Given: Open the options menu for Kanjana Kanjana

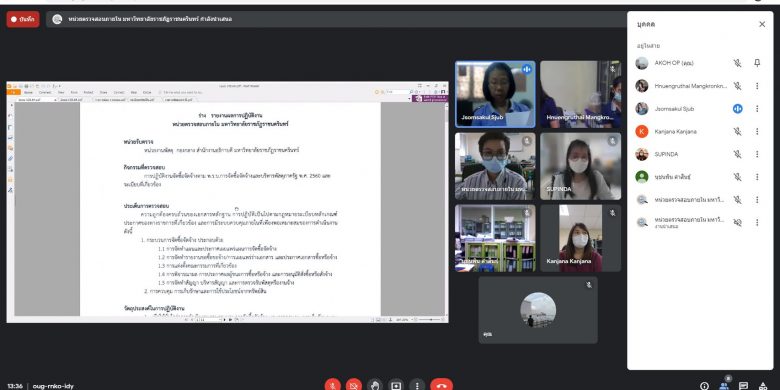Looking at the screenshot, I should tap(757, 131).
